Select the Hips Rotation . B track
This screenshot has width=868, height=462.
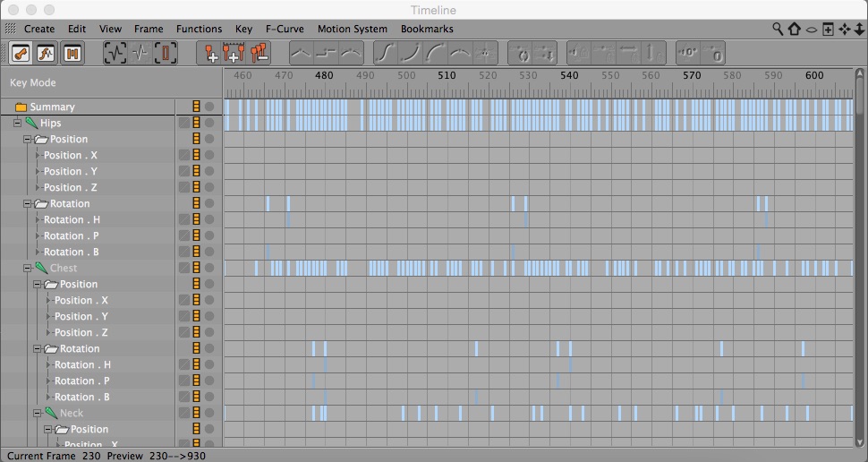click(x=71, y=252)
